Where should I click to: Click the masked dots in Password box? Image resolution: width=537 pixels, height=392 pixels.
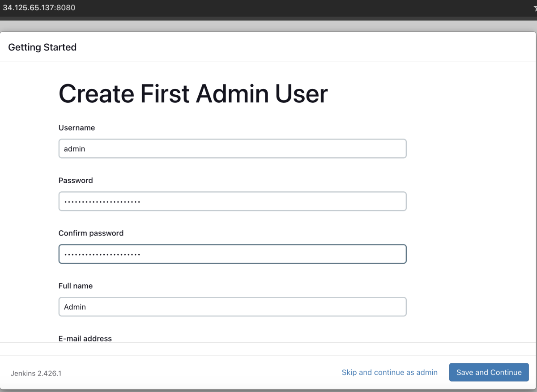[x=102, y=202]
